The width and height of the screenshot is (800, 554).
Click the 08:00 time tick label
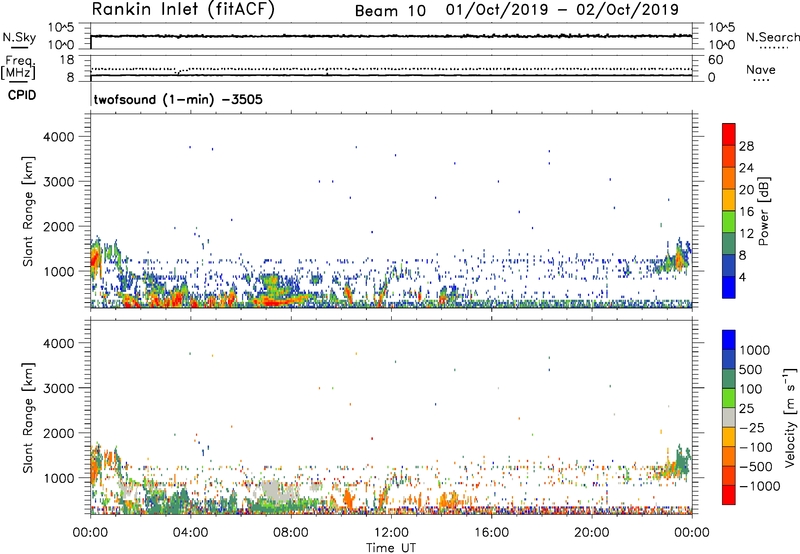(291, 533)
